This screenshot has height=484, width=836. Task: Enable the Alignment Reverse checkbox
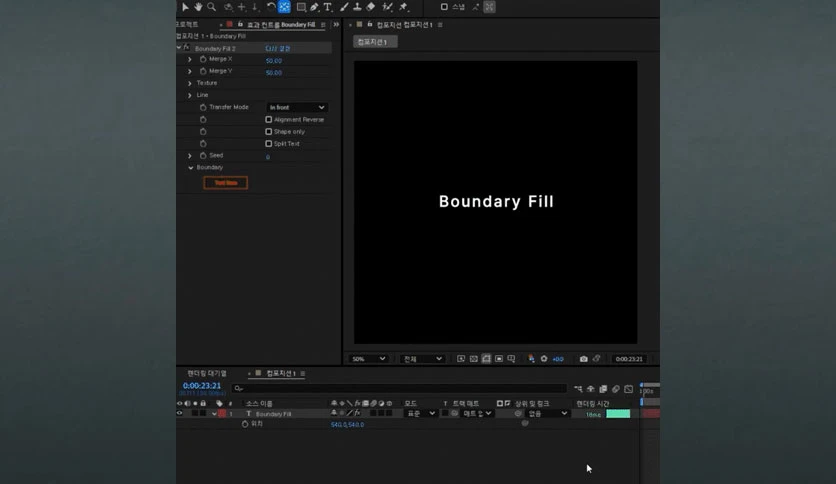coord(269,119)
